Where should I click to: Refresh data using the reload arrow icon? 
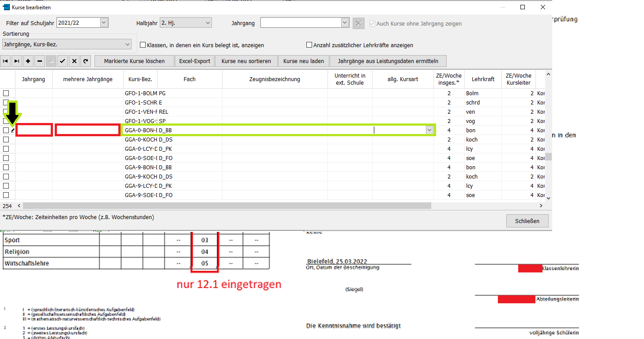[86, 61]
